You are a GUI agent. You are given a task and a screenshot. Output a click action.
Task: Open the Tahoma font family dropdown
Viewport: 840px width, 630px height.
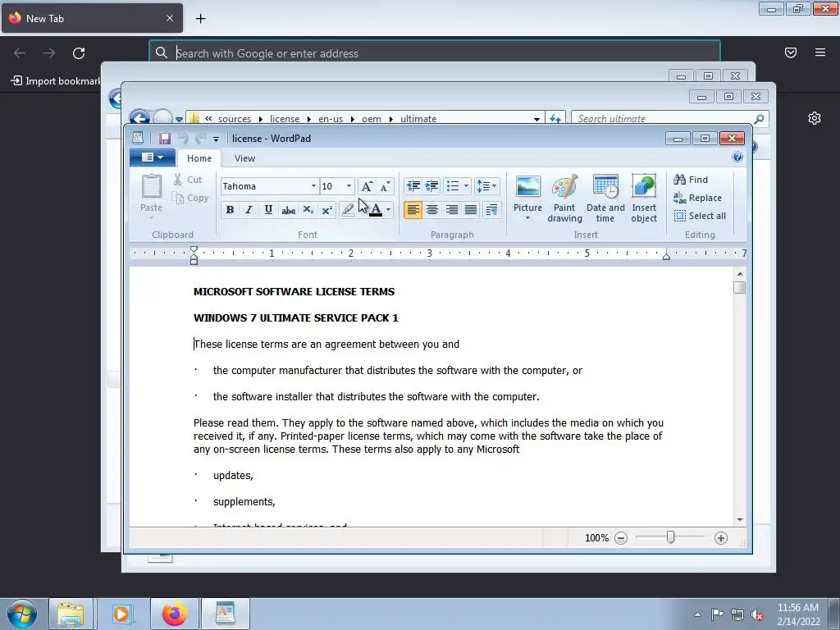click(x=313, y=186)
